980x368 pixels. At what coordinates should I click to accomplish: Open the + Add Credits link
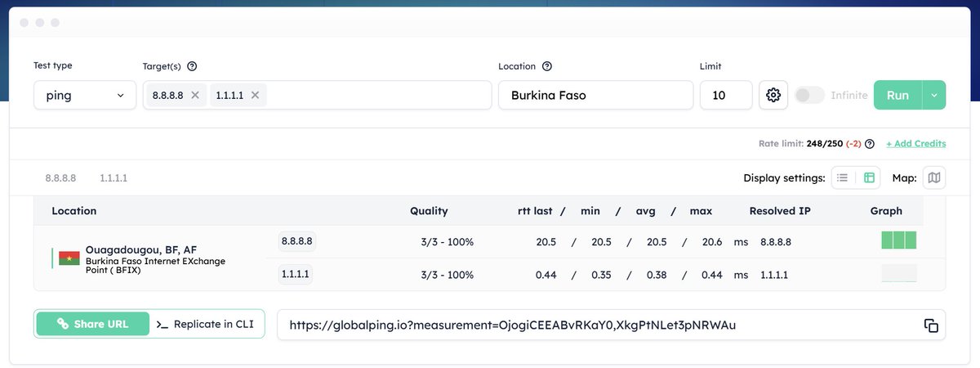[916, 144]
